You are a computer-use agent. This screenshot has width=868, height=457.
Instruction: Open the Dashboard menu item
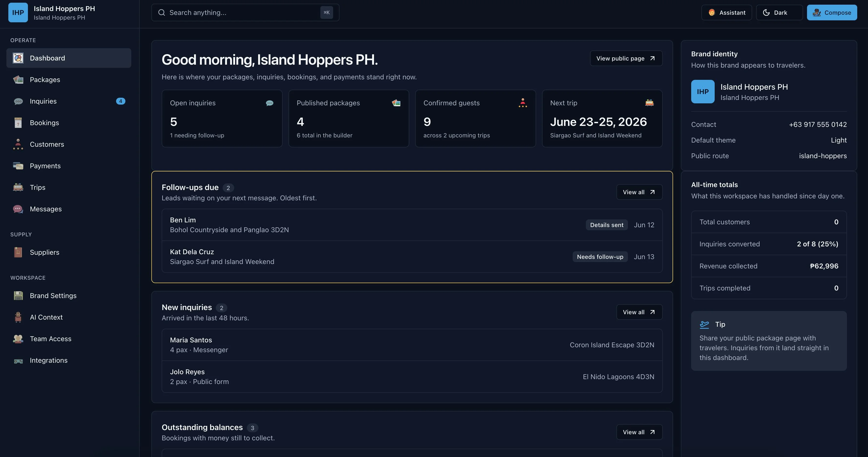69,58
